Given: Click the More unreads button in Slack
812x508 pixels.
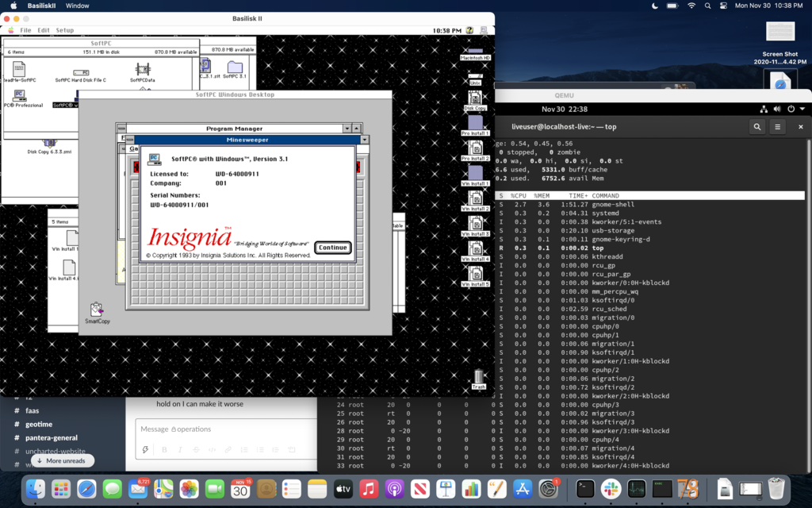Looking at the screenshot, I should pos(62,460).
